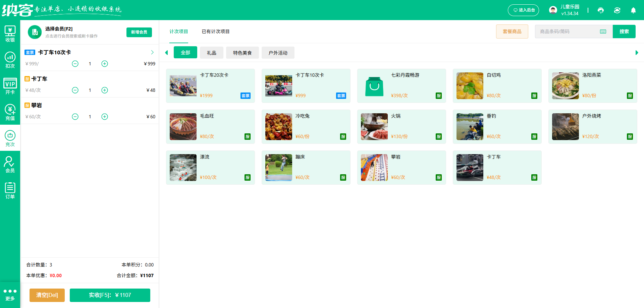
Task: Select the 特色美食 category tab
Action: (x=242, y=53)
